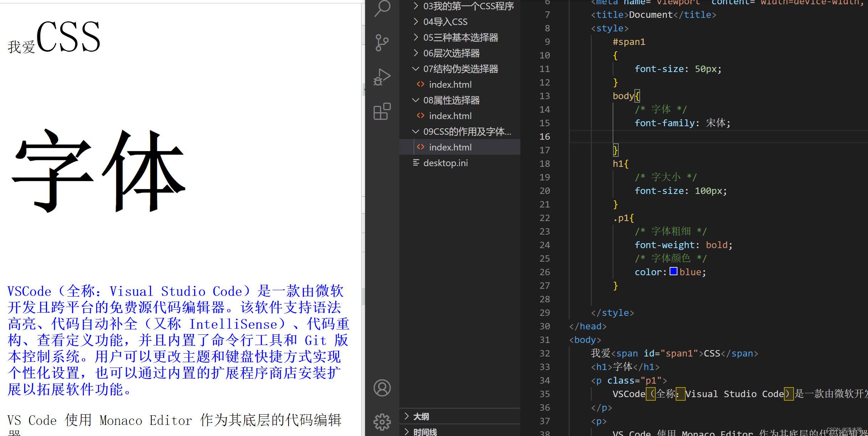The image size is (868, 436).
Task: Expand the 05三种基本选择器 folder
Action: 416,37
